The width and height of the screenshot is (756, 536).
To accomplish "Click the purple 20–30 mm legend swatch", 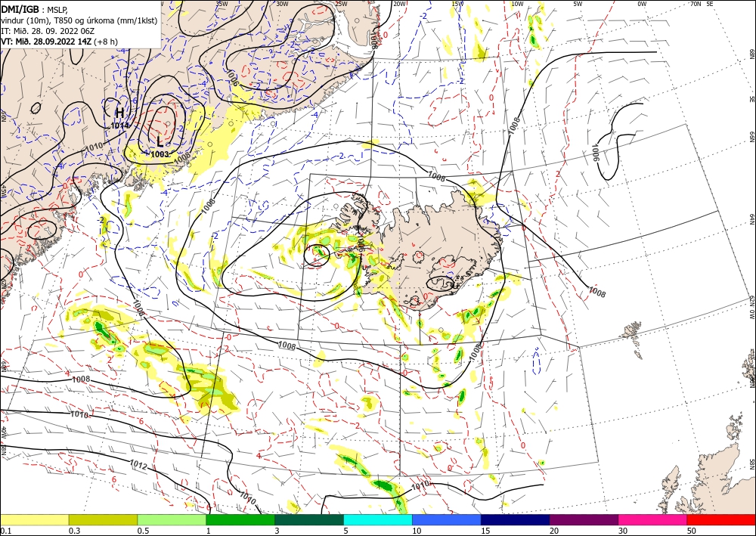I will 584,519.
